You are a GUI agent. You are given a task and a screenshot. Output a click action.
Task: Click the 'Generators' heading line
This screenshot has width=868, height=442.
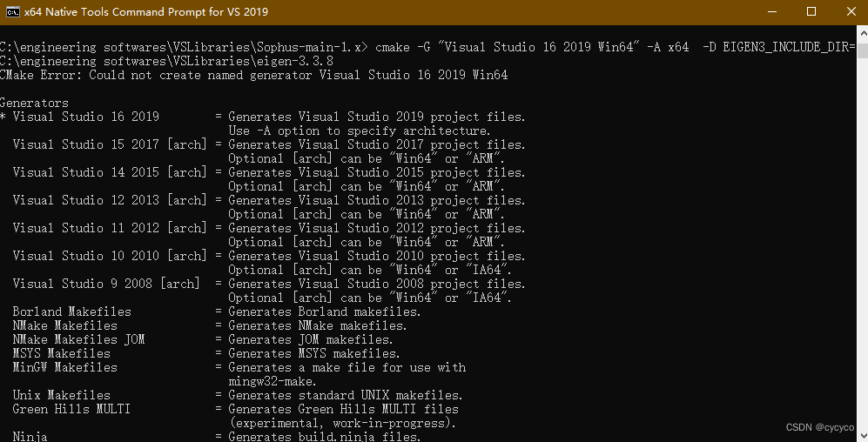(x=34, y=103)
